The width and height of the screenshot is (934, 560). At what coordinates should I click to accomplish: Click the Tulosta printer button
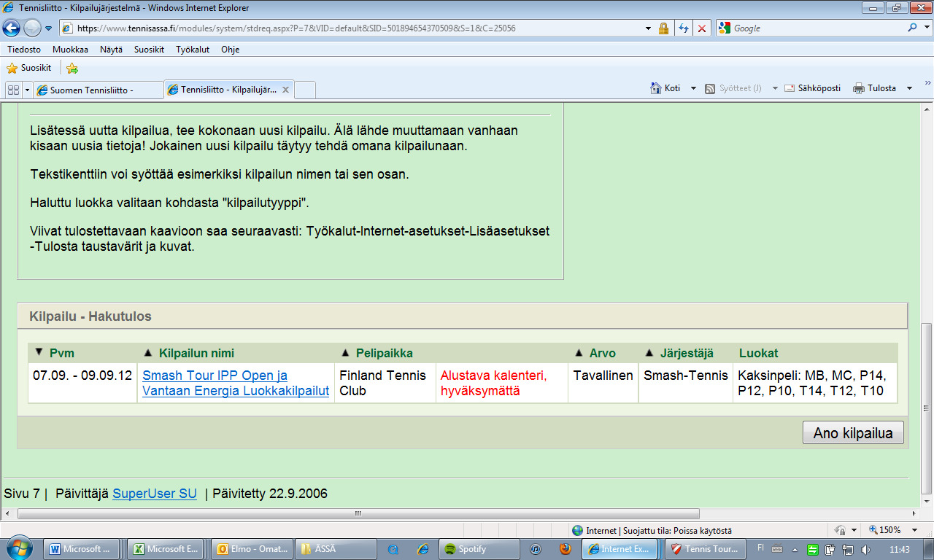pos(874,88)
